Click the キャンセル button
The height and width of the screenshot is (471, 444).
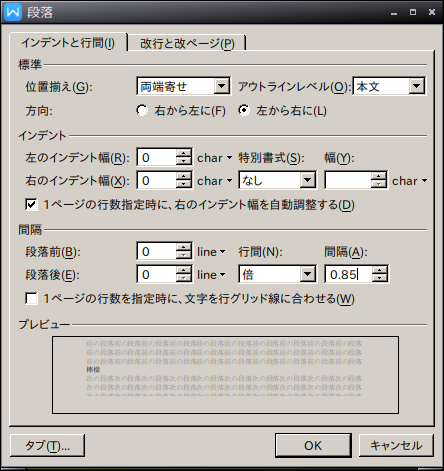click(396, 445)
